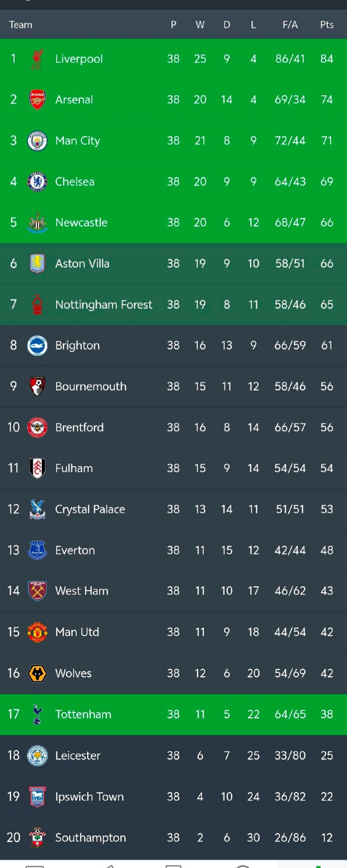The width and height of the screenshot is (347, 868).
Task: Tap the Newcastle club badge
Action: coord(37,223)
